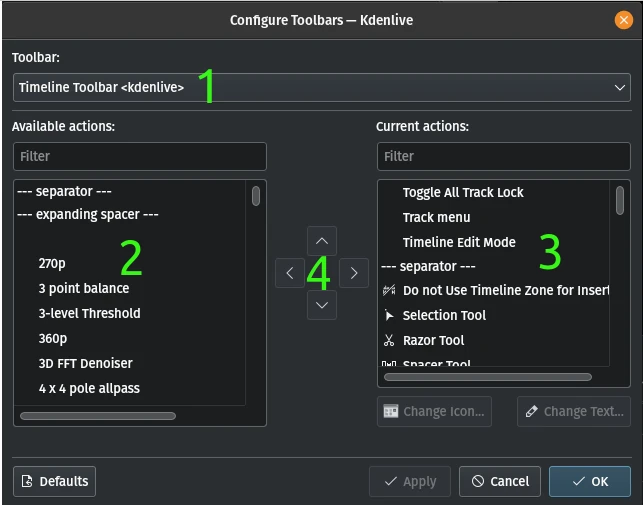Confirm with the OK button
This screenshot has width=643, height=505.
(590, 481)
